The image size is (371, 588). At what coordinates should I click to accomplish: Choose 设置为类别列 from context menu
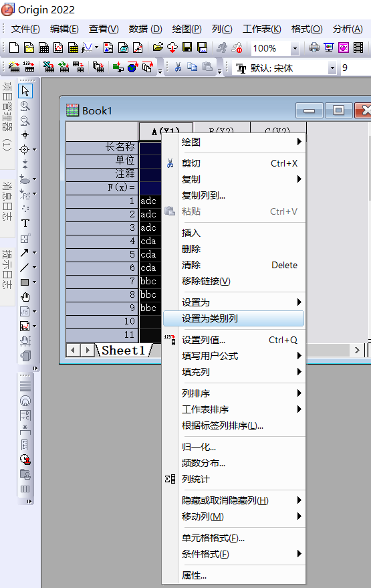[233, 318]
